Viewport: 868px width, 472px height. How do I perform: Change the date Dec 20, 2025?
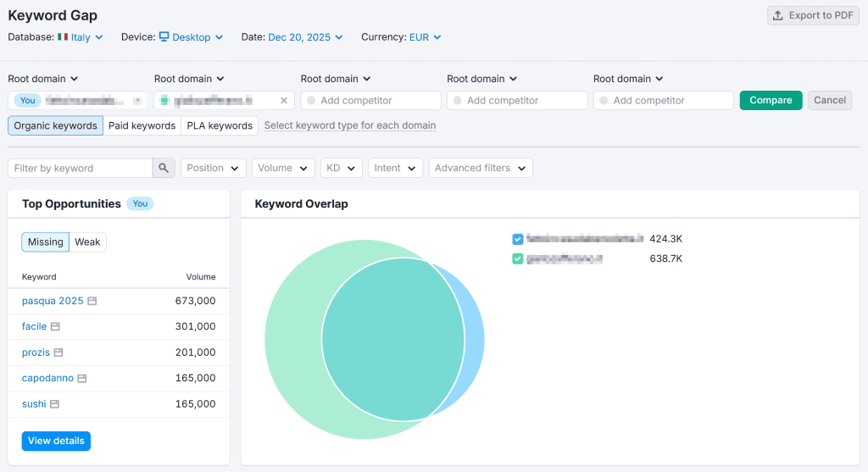(305, 37)
